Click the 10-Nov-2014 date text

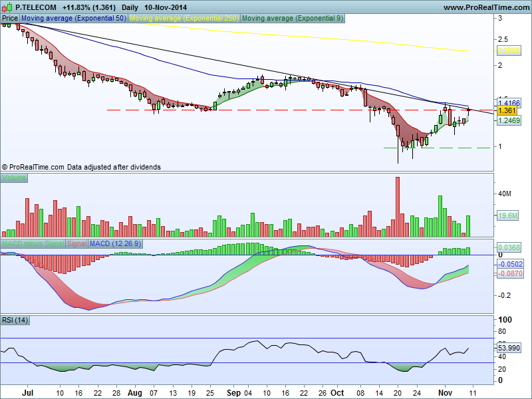(x=165, y=7)
